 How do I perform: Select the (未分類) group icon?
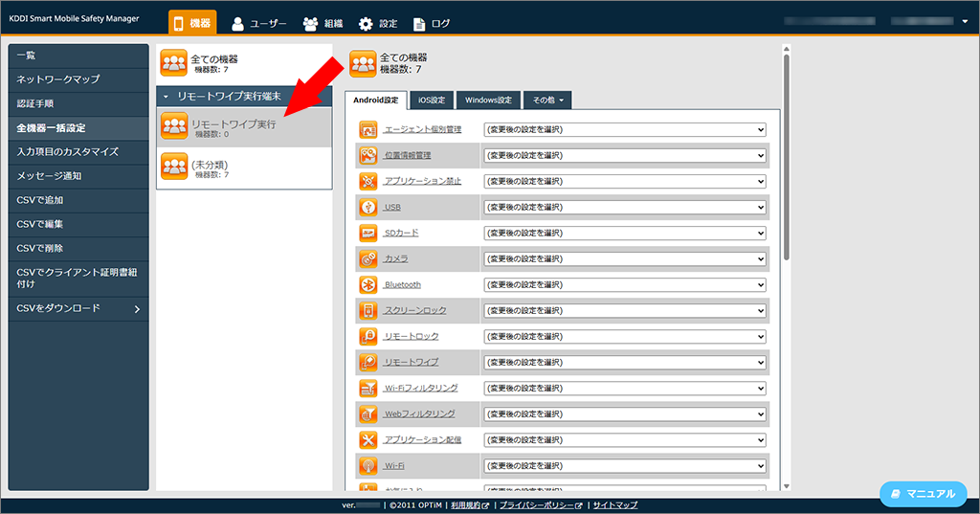click(174, 167)
